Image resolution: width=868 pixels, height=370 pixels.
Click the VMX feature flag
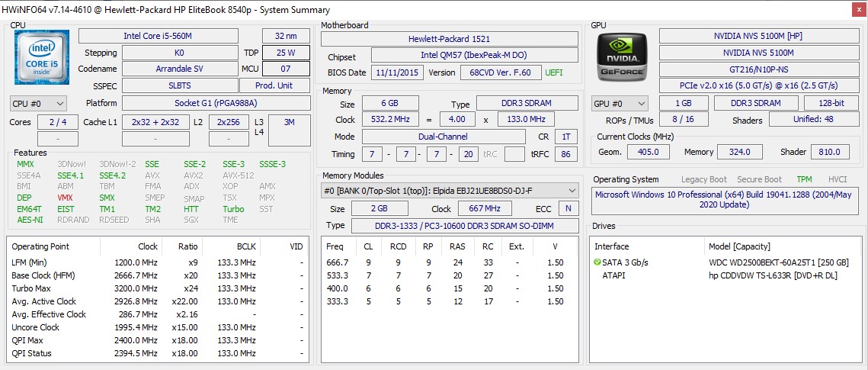point(65,198)
